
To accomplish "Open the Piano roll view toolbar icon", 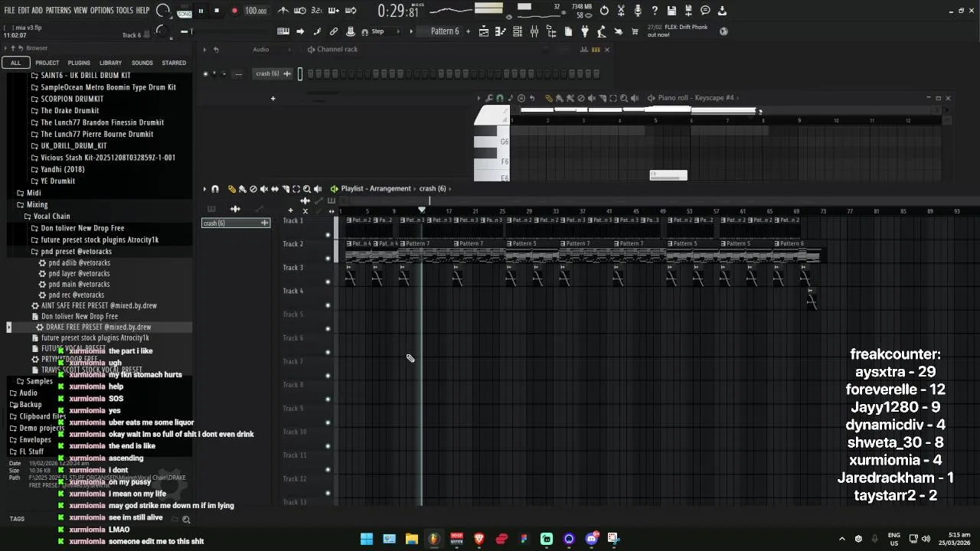I will pyautogui.click(x=501, y=31).
